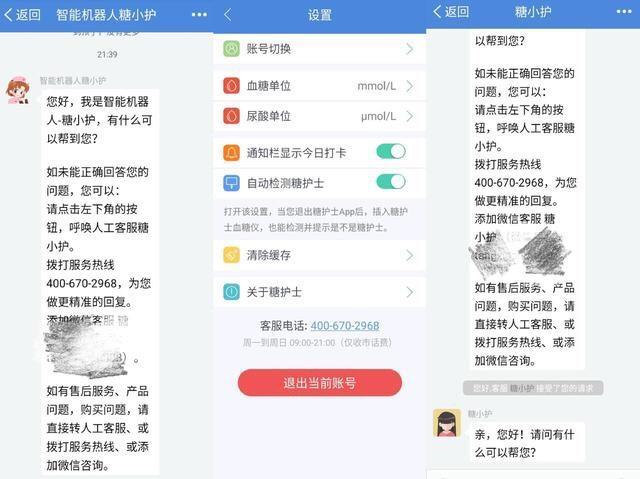Tap the red 退出当前账号 button

[x=320, y=383]
